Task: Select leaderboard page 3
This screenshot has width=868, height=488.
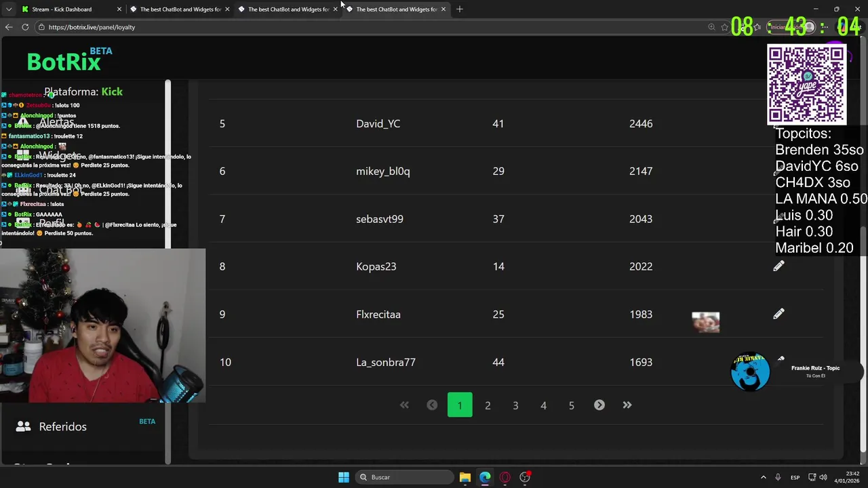Action: (x=515, y=405)
